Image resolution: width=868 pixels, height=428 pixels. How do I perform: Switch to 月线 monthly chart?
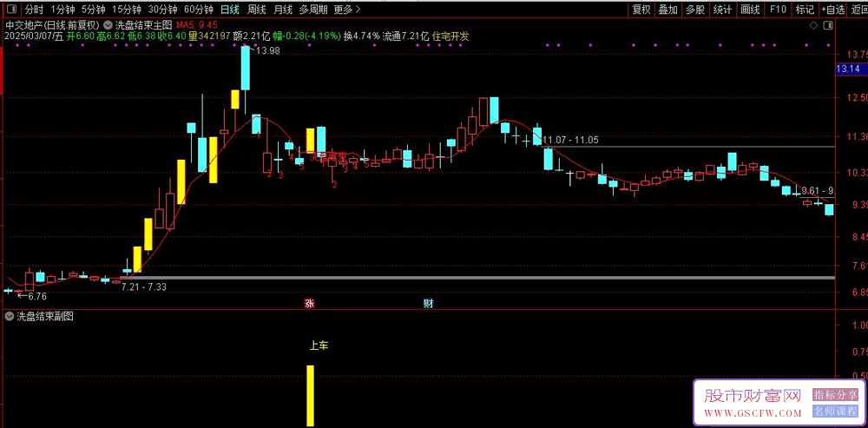coord(283,9)
